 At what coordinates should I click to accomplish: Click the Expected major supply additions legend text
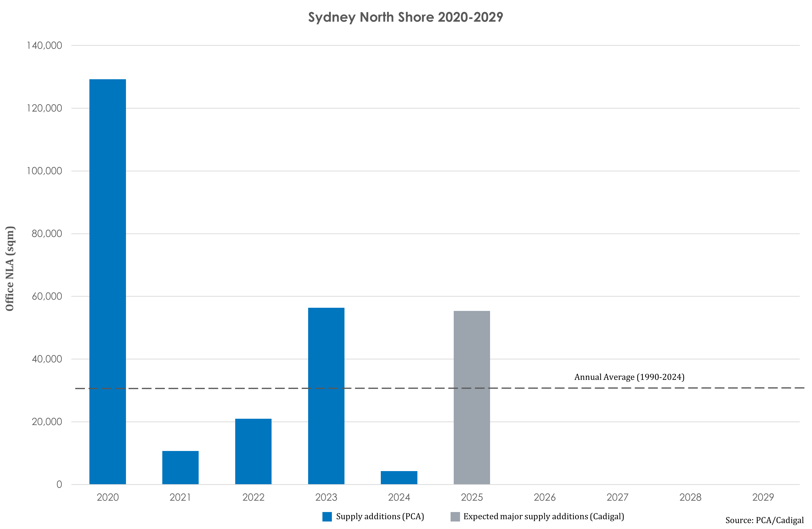544,516
